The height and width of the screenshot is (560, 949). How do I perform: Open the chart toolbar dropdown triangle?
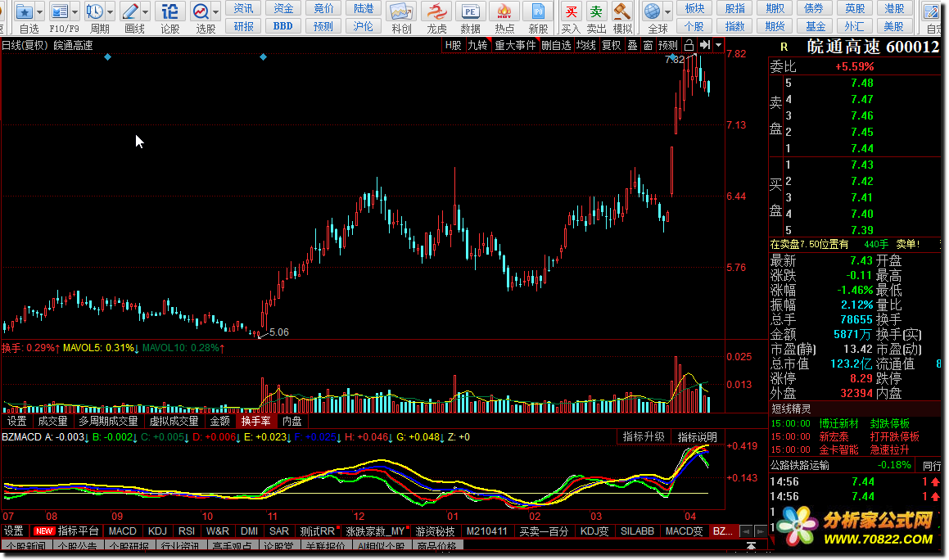click(x=718, y=45)
